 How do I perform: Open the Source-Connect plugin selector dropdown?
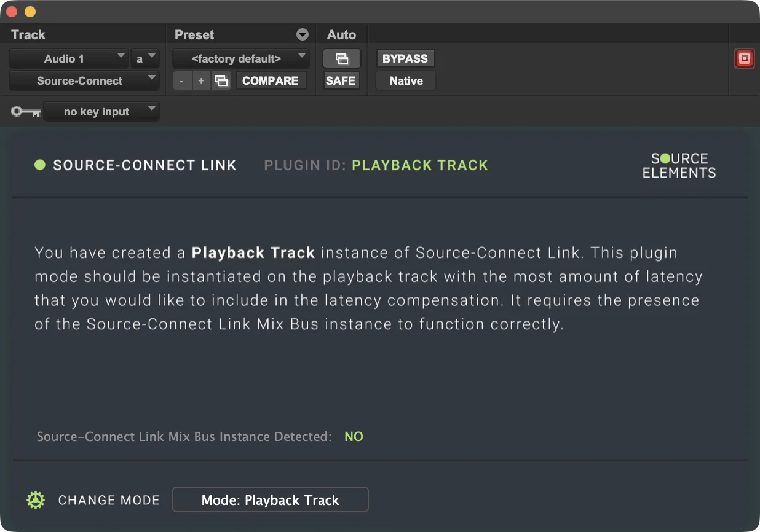[84, 81]
